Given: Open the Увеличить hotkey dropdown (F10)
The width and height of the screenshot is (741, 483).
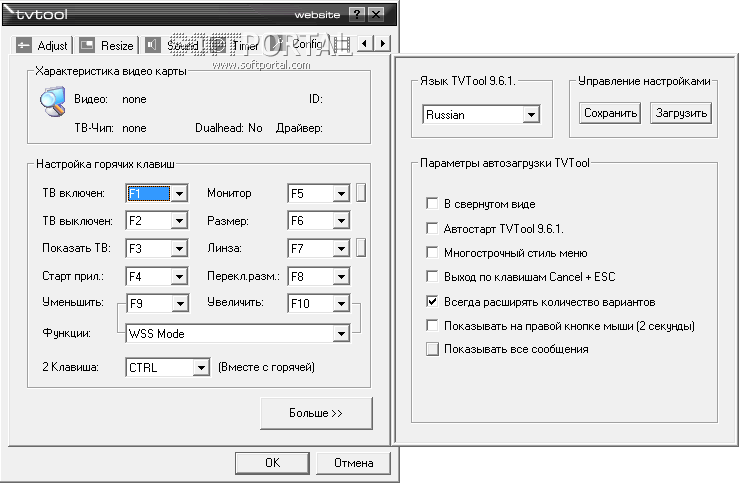Looking at the screenshot, I should click(x=341, y=303).
